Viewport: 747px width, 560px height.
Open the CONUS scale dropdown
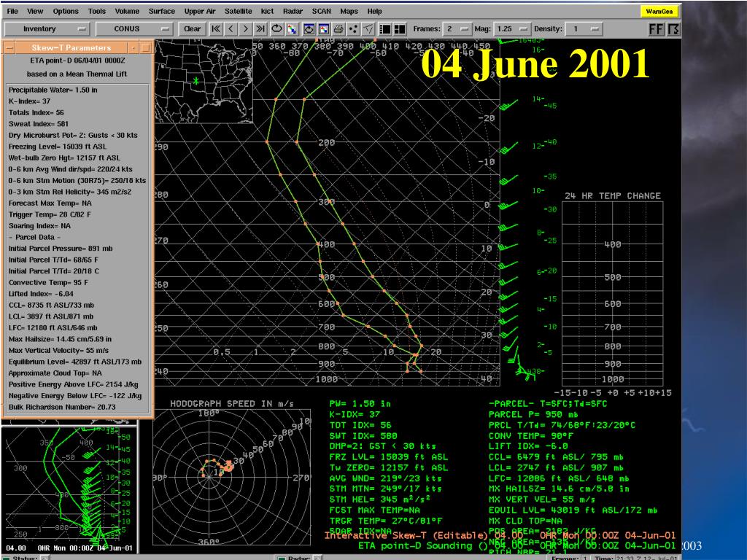(x=134, y=29)
